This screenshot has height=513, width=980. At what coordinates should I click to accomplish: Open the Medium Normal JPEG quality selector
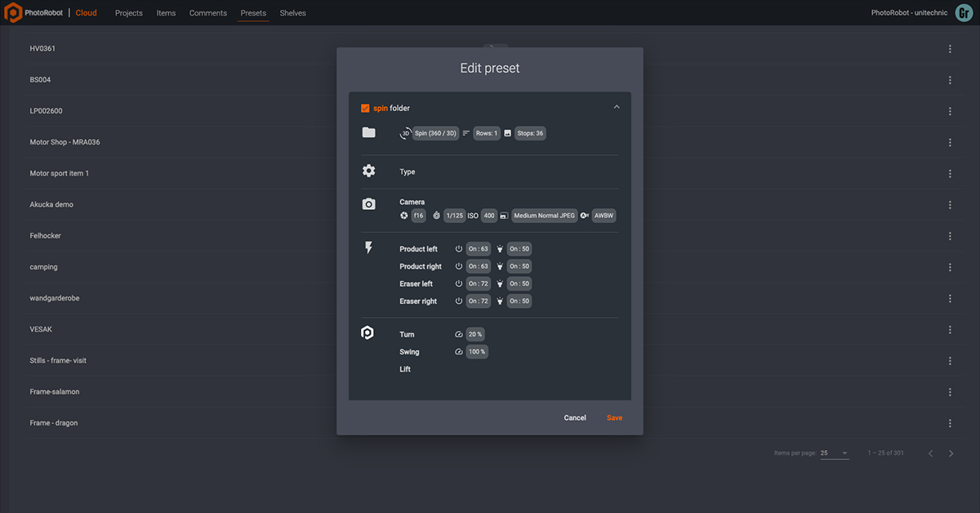pos(544,216)
